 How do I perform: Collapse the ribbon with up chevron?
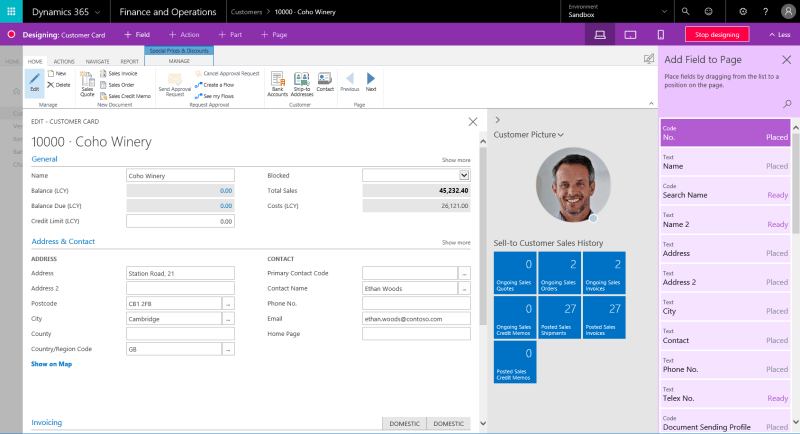click(651, 104)
